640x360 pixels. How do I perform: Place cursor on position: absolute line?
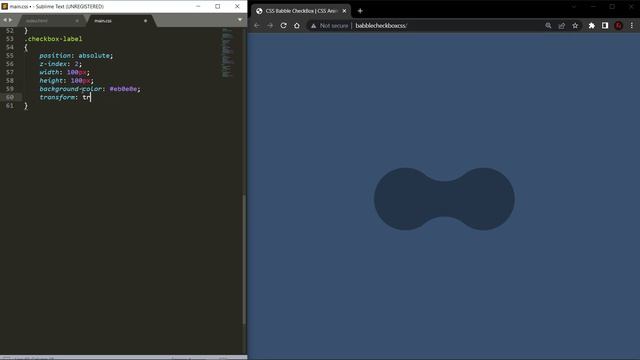point(76,56)
